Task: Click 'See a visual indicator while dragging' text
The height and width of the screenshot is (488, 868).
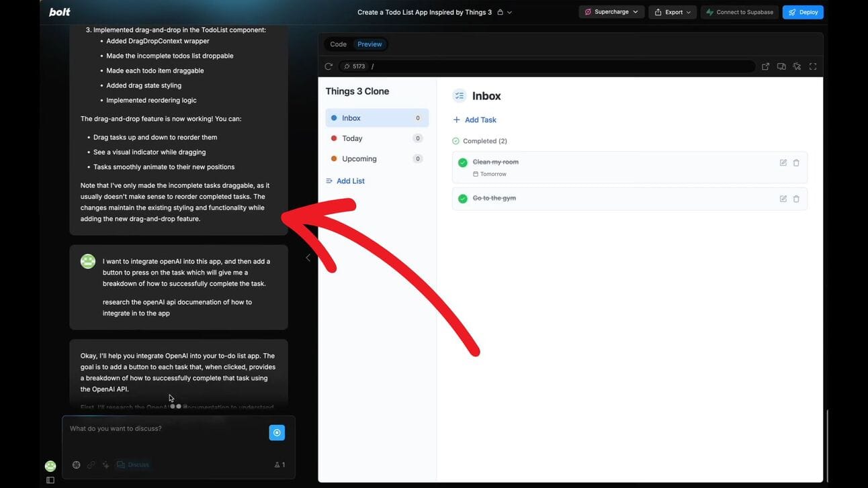Action: tap(150, 152)
